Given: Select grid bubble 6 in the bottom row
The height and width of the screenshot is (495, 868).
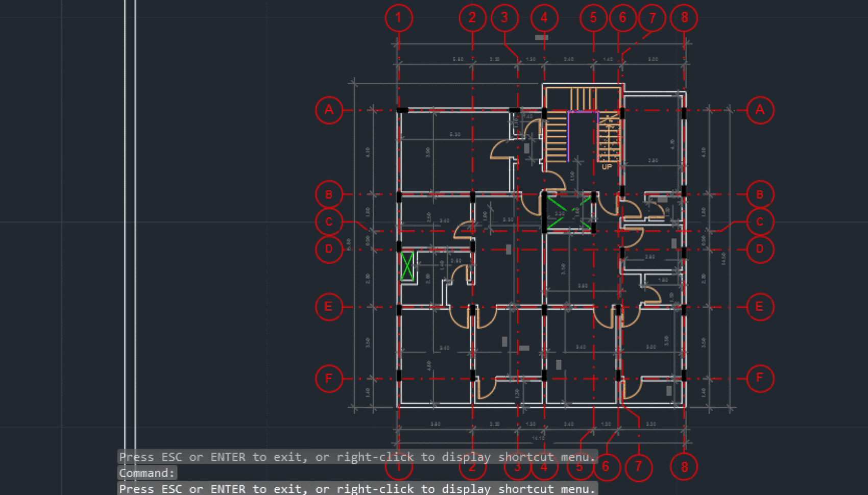Looking at the screenshot, I should coord(606,466).
